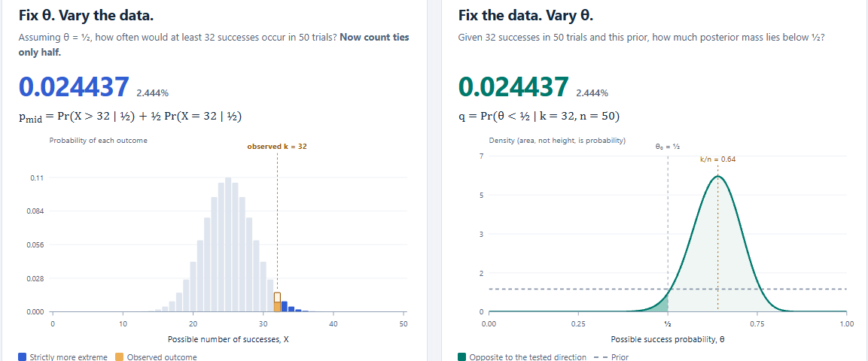Click the 'θ₀ = ½' reference line label

coord(668,147)
